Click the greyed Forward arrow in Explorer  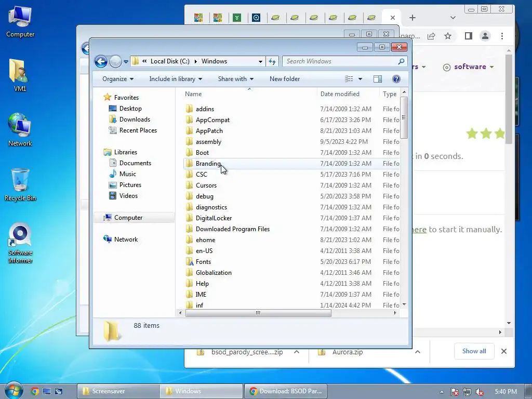click(x=115, y=61)
